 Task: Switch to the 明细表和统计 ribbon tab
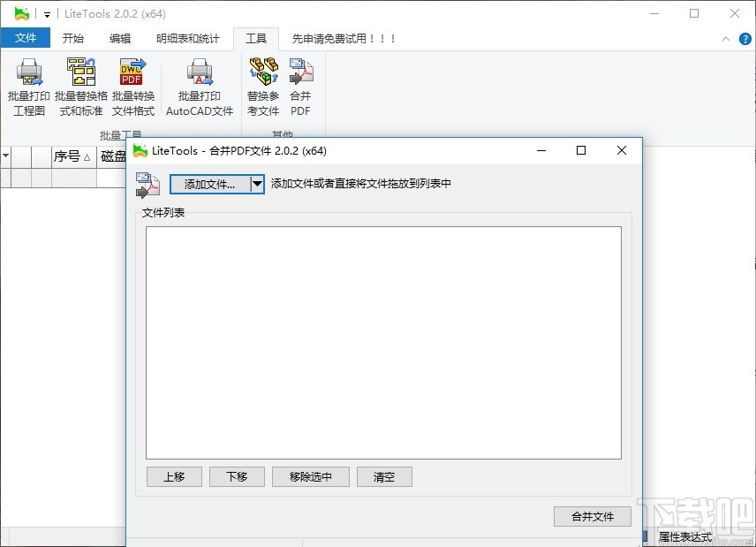pyautogui.click(x=189, y=38)
